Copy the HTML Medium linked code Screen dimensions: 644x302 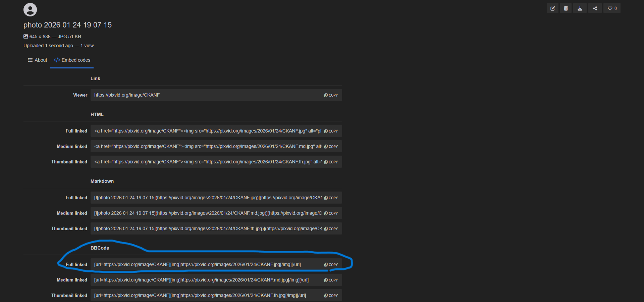[331, 147]
